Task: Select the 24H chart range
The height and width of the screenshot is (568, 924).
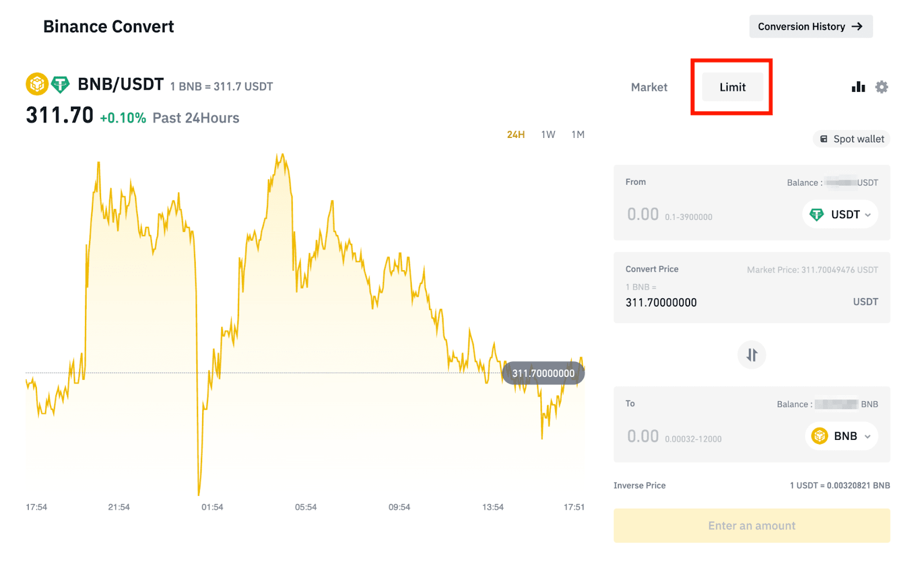Action: pyautogui.click(x=516, y=134)
